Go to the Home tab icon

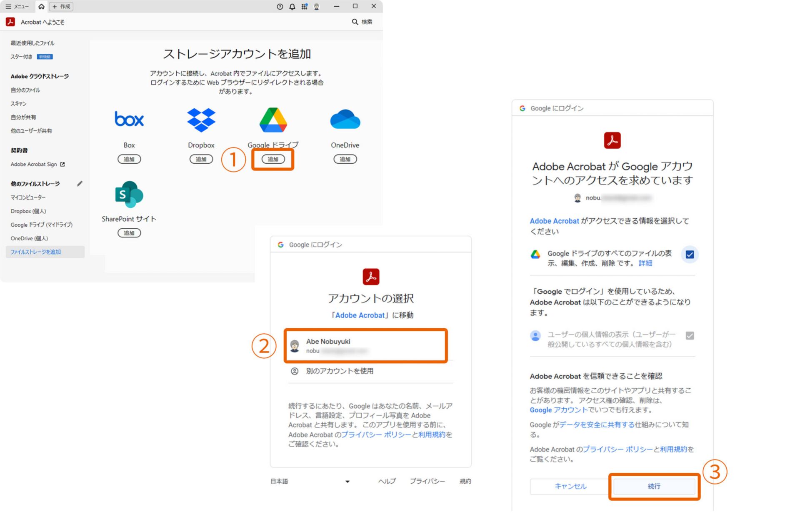41,6
